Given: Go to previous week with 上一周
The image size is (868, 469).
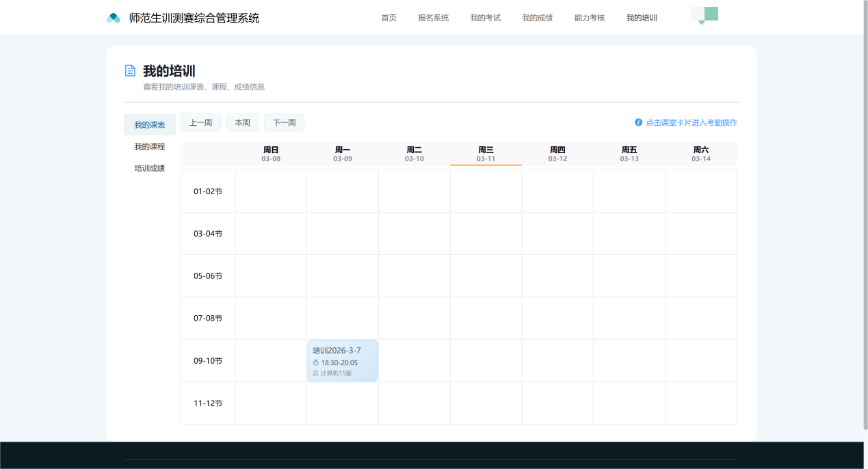Looking at the screenshot, I should 200,122.
